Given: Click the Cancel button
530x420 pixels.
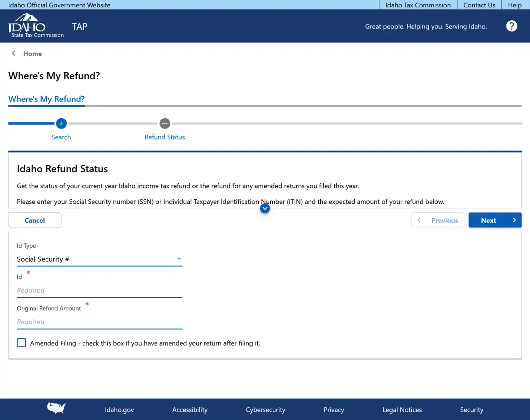Looking at the screenshot, I should pyautogui.click(x=34, y=220).
